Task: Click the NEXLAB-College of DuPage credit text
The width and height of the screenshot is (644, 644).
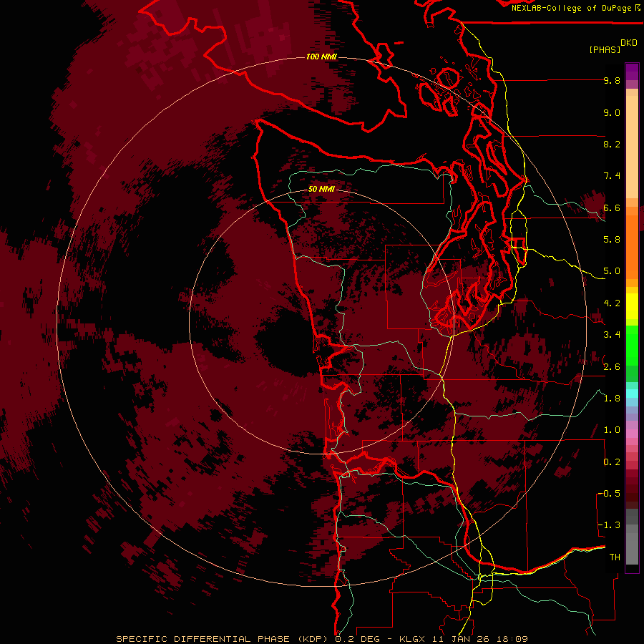Action: tap(573, 8)
